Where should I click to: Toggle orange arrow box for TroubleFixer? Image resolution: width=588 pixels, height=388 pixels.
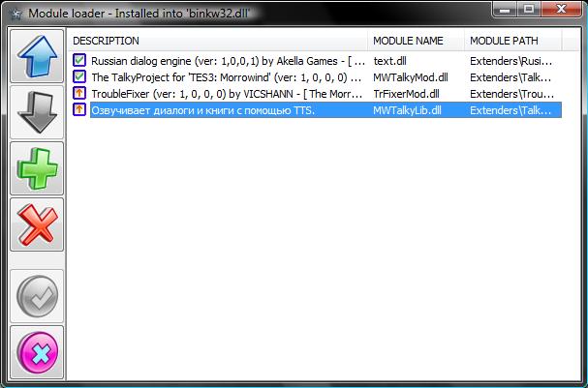(79, 93)
